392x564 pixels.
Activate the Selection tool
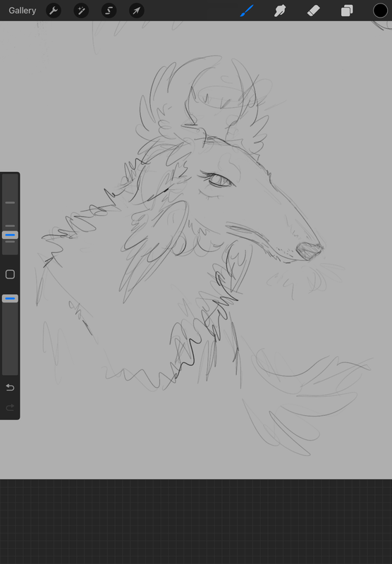[109, 11]
